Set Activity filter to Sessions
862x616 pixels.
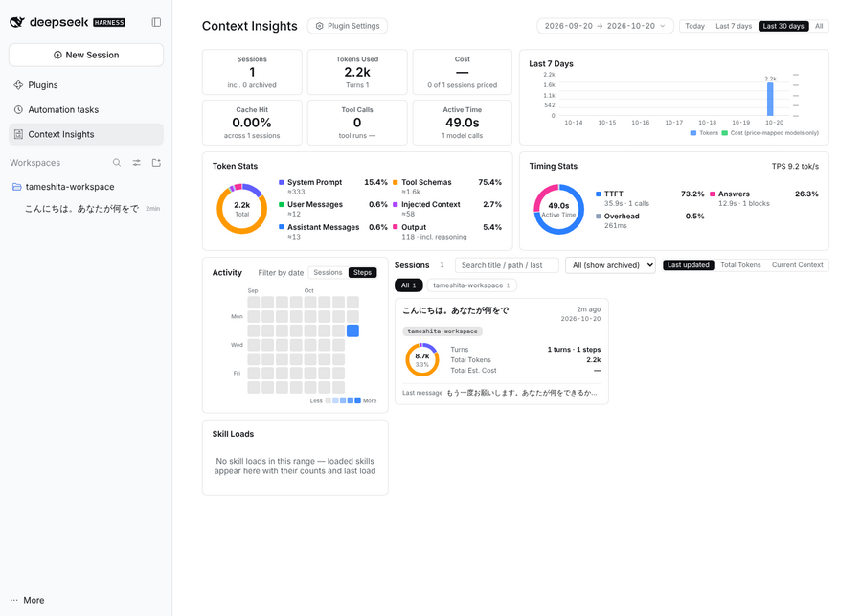click(328, 272)
